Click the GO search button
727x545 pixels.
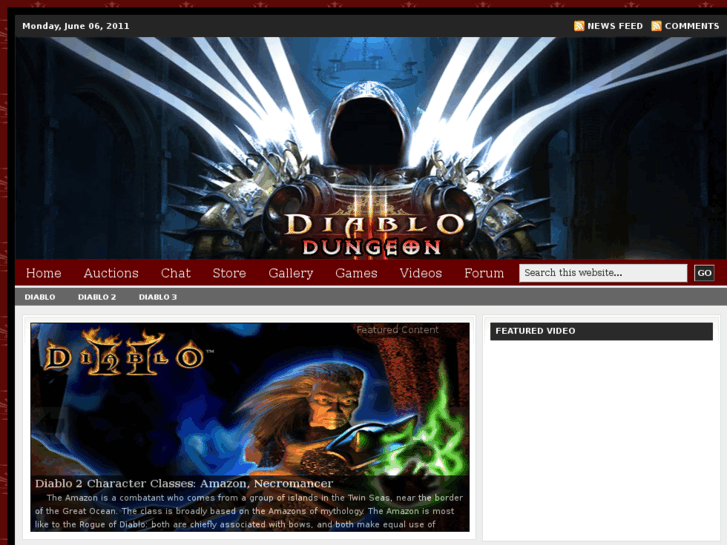(704, 273)
